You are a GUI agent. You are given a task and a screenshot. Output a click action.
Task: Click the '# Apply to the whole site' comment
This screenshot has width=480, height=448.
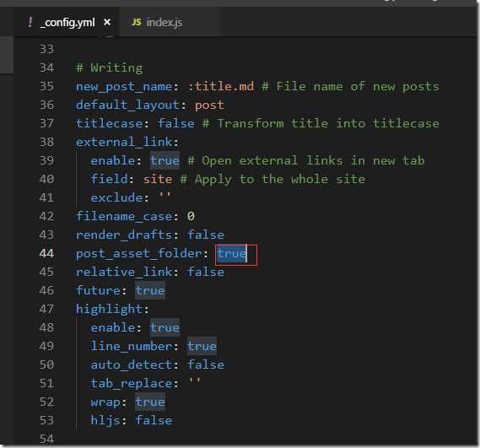272,179
